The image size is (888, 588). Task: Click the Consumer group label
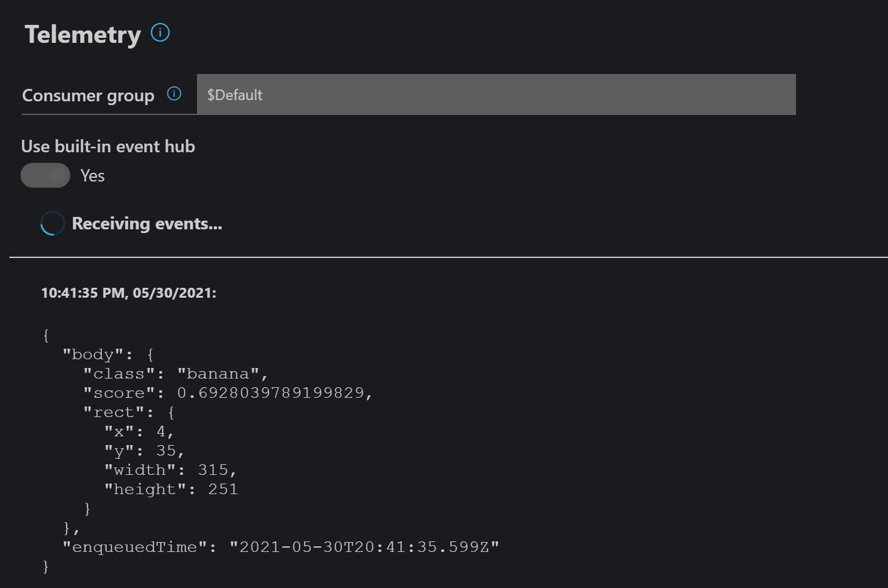coord(88,96)
